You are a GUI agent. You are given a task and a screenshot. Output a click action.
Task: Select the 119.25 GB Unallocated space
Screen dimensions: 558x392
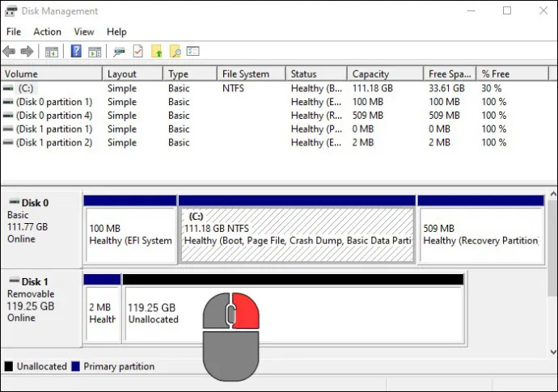[x=294, y=309]
